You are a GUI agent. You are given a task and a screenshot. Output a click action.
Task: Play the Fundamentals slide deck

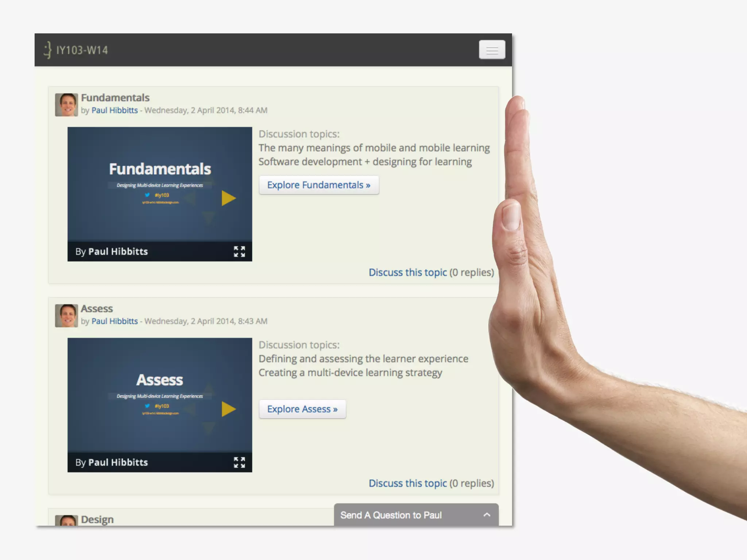[228, 198]
